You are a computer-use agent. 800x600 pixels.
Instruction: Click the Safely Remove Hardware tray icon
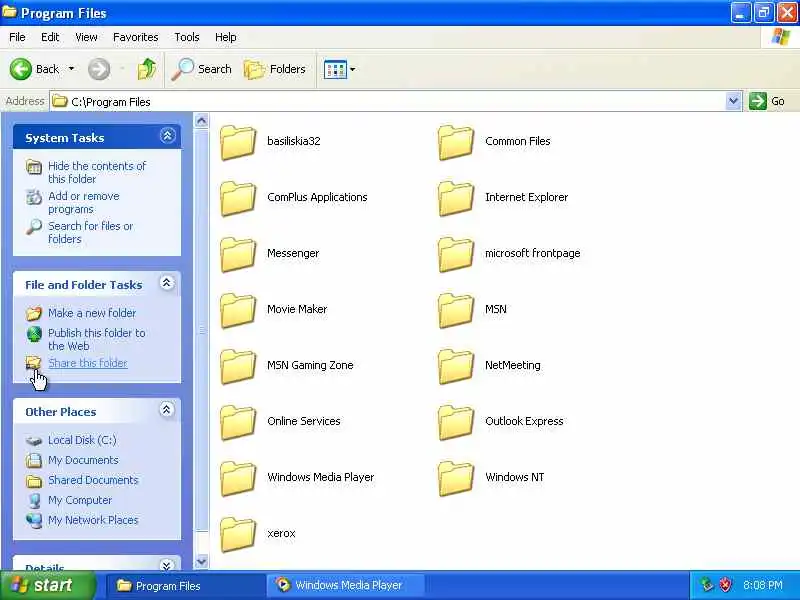(707, 585)
